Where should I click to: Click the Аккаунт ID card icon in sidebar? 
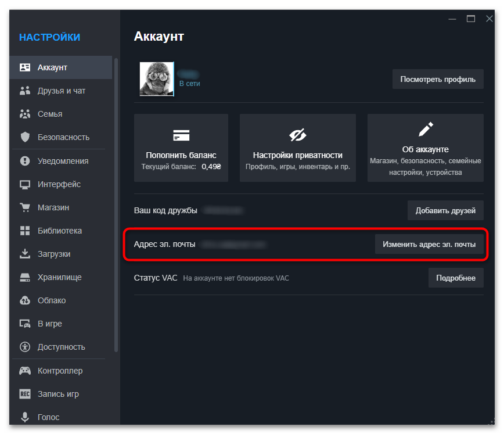[25, 67]
